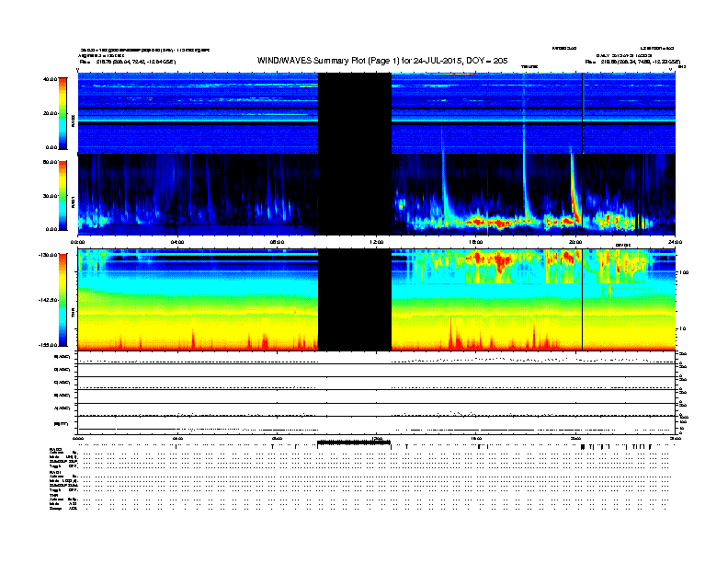Click the 00:00 label below RAD1 panel
728x563 pixels.
pos(80,241)
